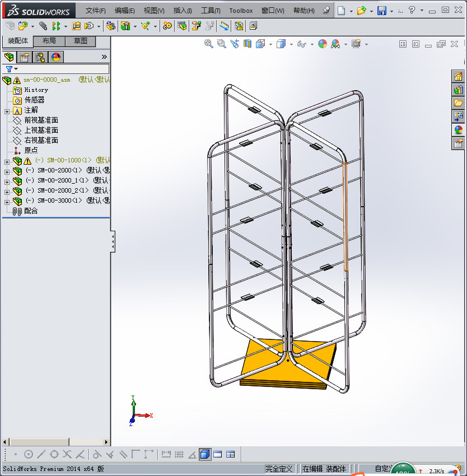Open the ConfigurationManager tab icon
The image size is (467, 476).
(x=40, y=57)
